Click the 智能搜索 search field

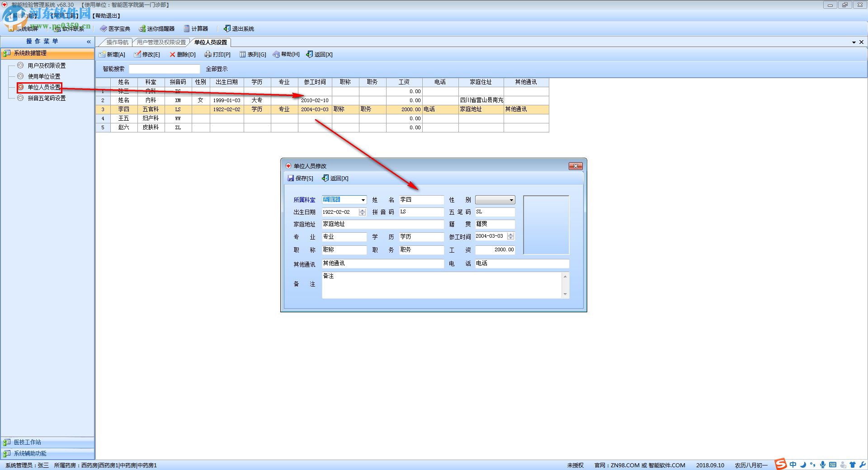pyautogui.click(x=164, y=69)
